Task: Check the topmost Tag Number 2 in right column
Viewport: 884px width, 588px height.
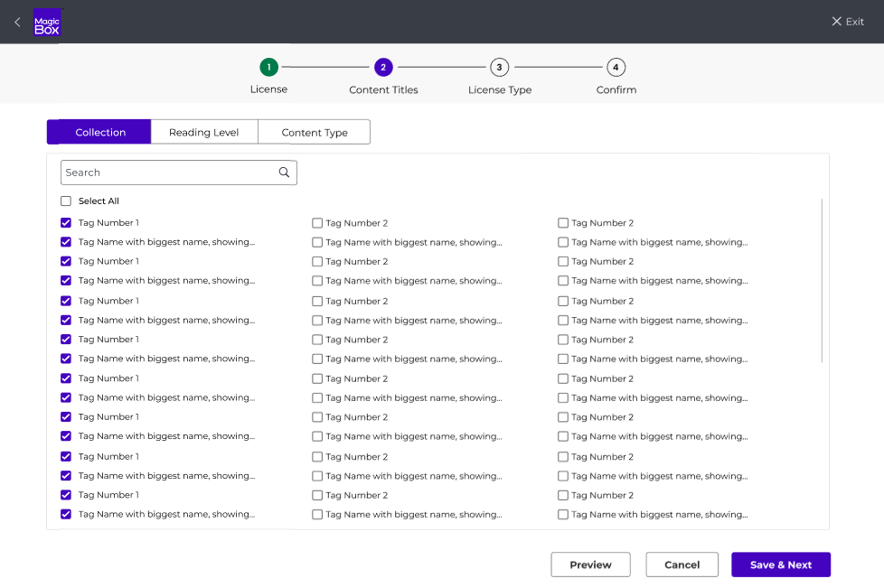Action: coord(562,223)
